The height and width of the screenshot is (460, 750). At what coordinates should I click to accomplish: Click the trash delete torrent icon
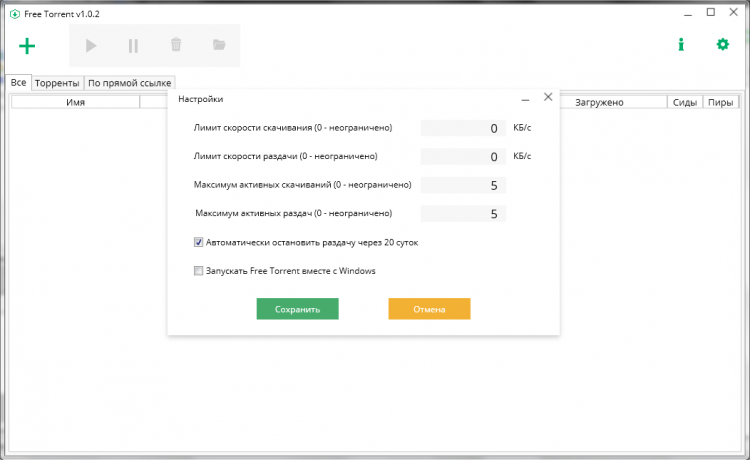pos(176,45)
